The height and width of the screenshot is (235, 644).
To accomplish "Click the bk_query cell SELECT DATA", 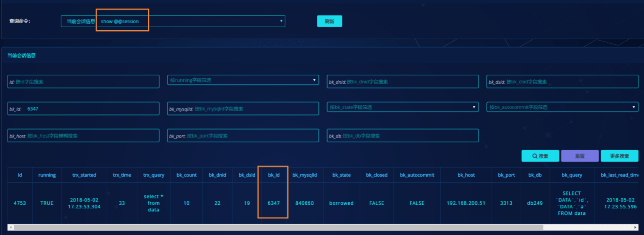I will (x=572, y=203).
